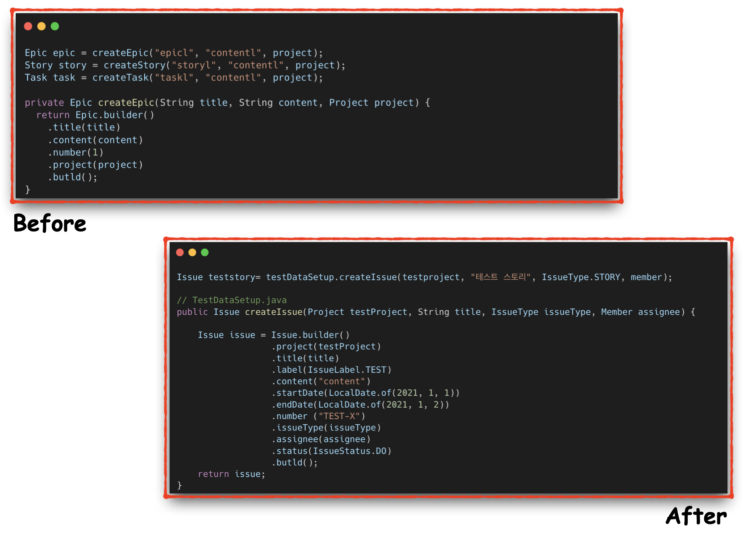Click the '.project(project)' line
The height and width of the screenshot is (544, 756).
click(x=95, y=165)
